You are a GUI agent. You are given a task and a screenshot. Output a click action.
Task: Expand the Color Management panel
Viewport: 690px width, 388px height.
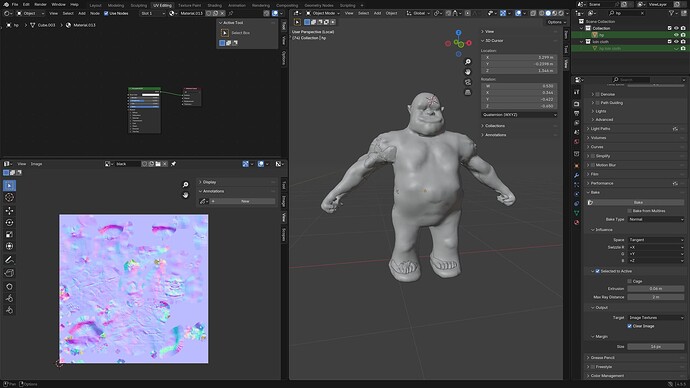tap(607, 376)
